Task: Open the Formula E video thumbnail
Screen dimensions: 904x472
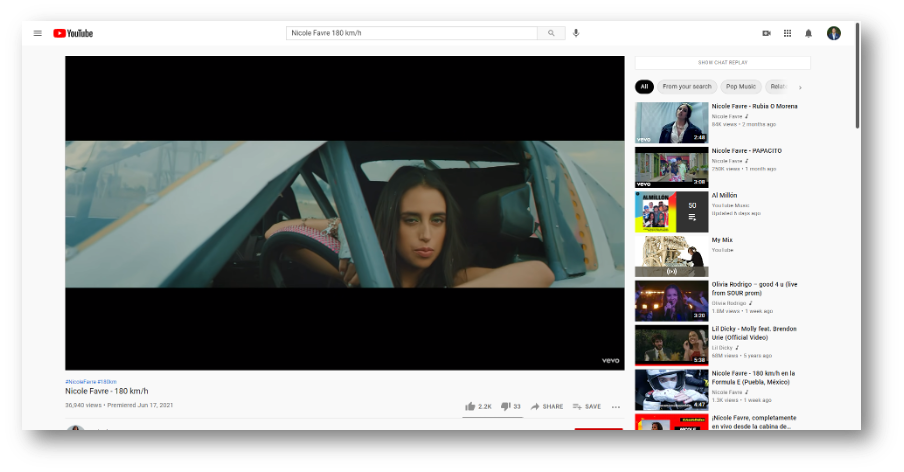Action: [x=672, y=390]
